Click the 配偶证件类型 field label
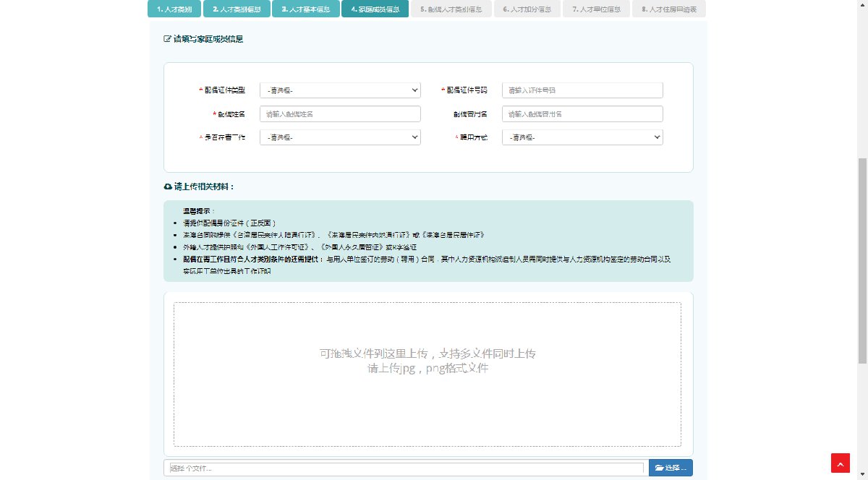The height and width of the screenshot is (480, 868). tap(225, 90)
